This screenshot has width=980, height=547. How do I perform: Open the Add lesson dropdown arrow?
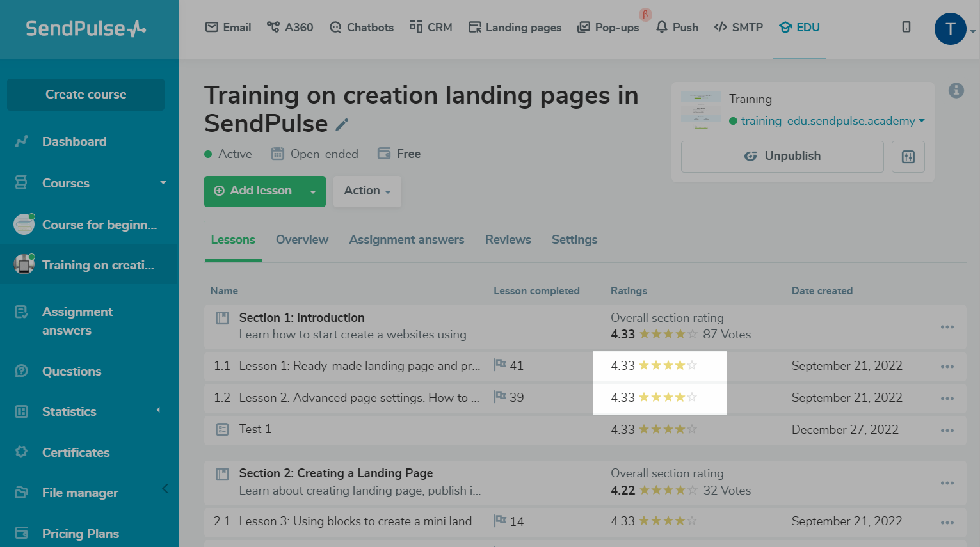[313, 191]
